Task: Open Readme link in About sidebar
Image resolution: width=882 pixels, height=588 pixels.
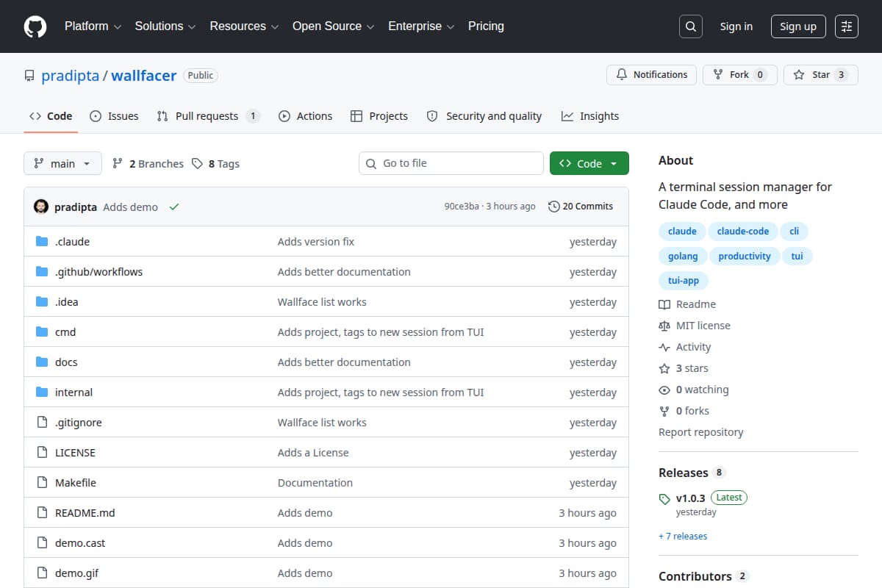Action: pos(687,304)
